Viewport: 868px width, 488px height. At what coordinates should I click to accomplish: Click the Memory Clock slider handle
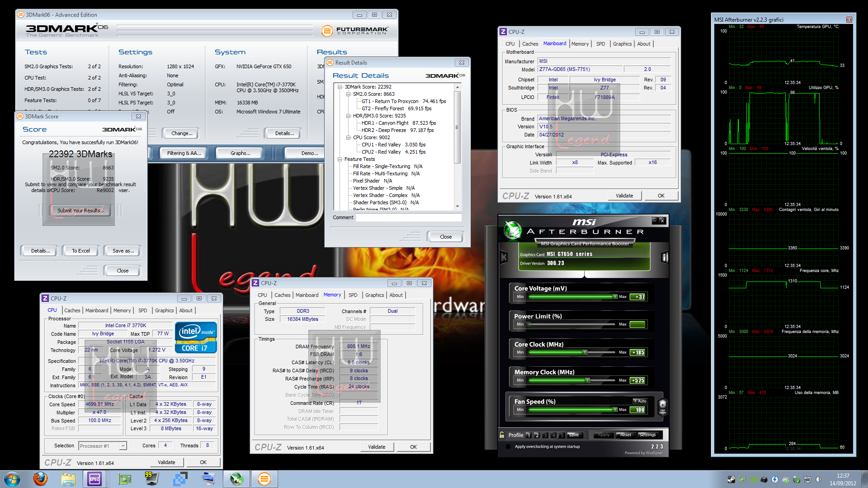click(588, 380)
